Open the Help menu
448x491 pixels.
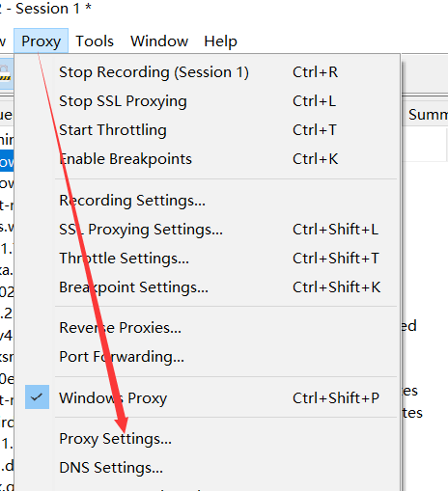point(220,41)
